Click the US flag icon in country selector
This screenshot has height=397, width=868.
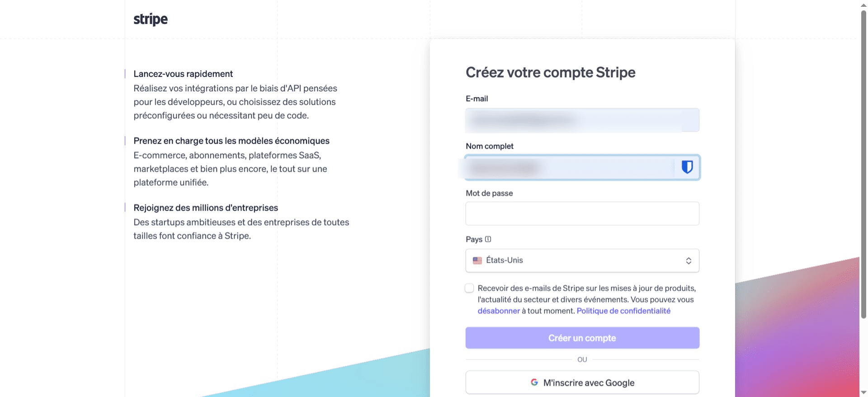click(477, 260)
